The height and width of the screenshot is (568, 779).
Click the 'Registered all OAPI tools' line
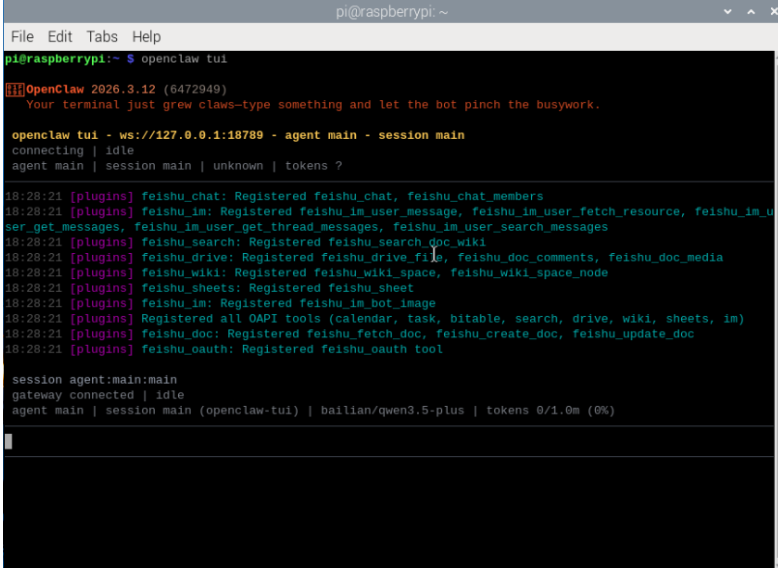(x=442, y=319)
